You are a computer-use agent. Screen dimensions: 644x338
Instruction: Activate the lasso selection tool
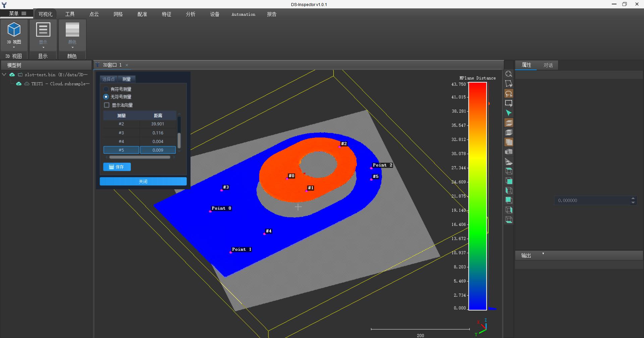508,94
